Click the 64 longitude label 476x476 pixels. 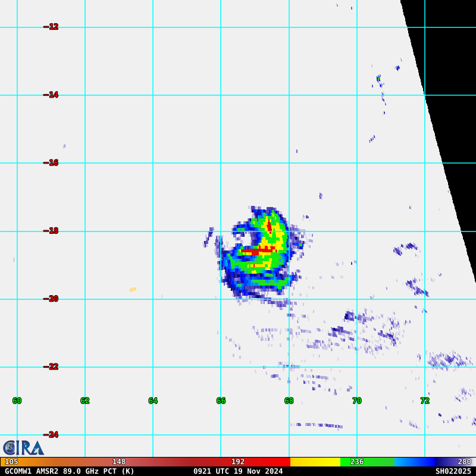tap(153, 400)
